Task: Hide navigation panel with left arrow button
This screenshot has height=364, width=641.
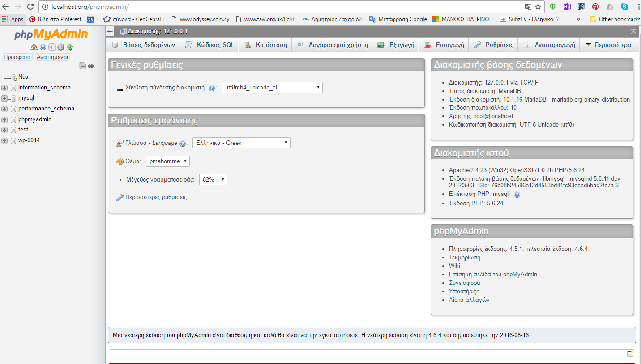Action: click(x=110, y=31)
